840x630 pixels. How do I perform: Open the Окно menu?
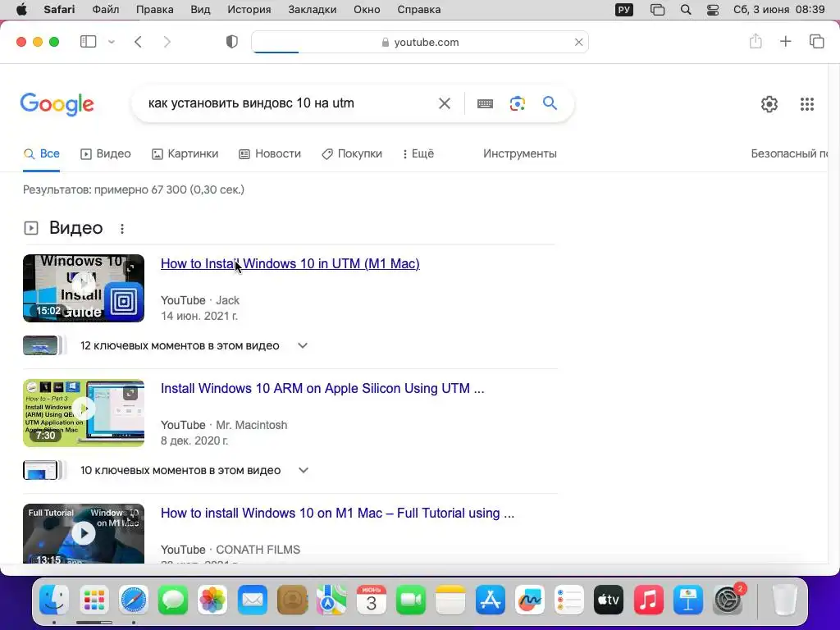pos(367,10)
